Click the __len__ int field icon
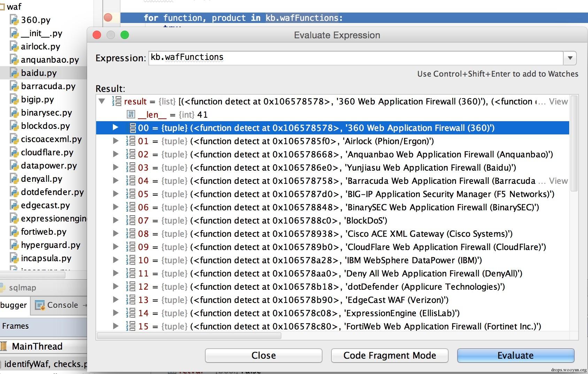This screenshot has height=374, width=588. (x=131, y=115)
